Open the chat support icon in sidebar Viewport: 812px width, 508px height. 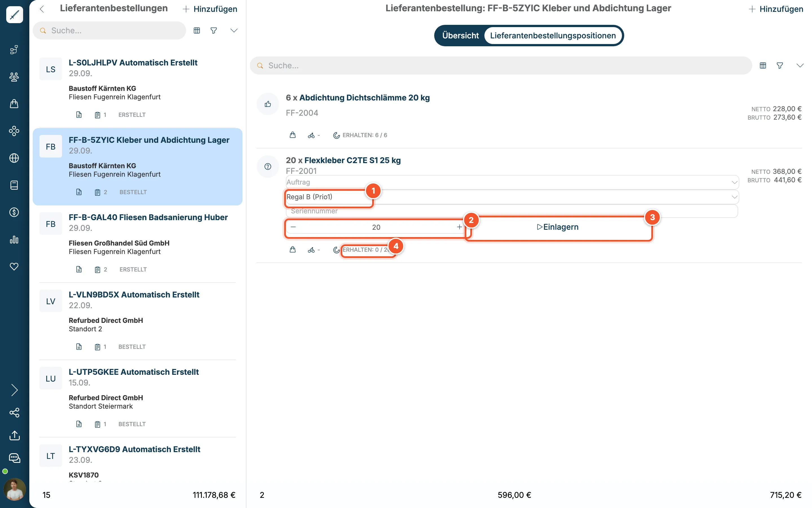[x=14, y=458]
